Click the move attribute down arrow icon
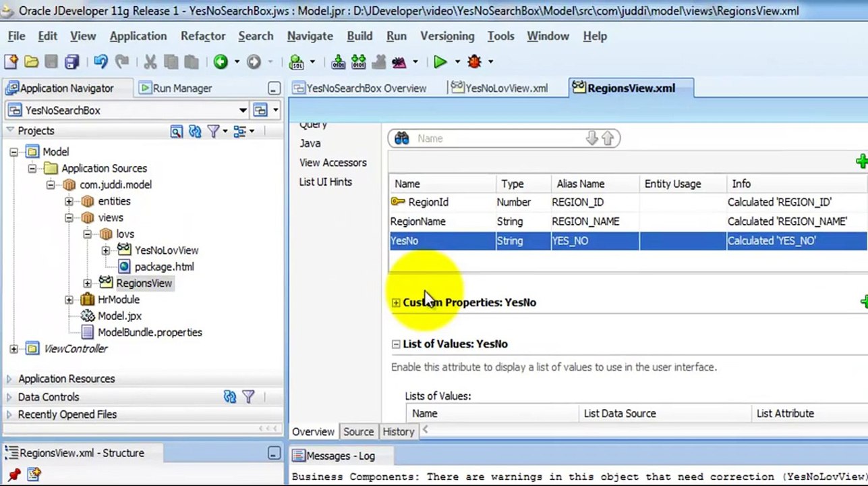868x486 pixels. tap(591, 138)
